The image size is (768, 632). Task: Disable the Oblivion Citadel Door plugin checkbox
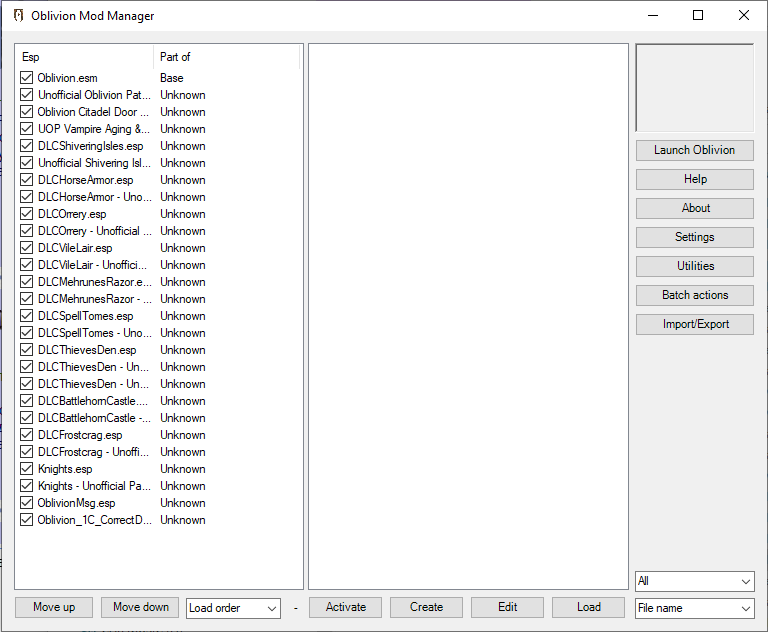(x=26, y=112)
